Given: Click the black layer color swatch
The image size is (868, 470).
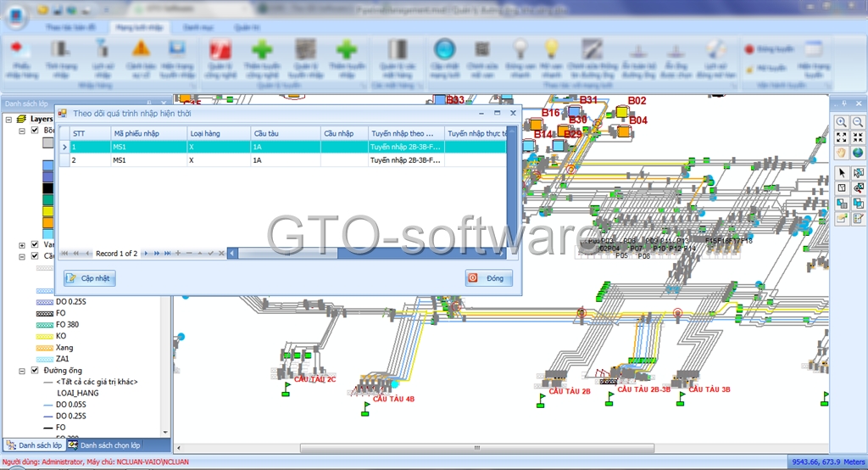Looking at the screenshot, I should coord(48,187).
